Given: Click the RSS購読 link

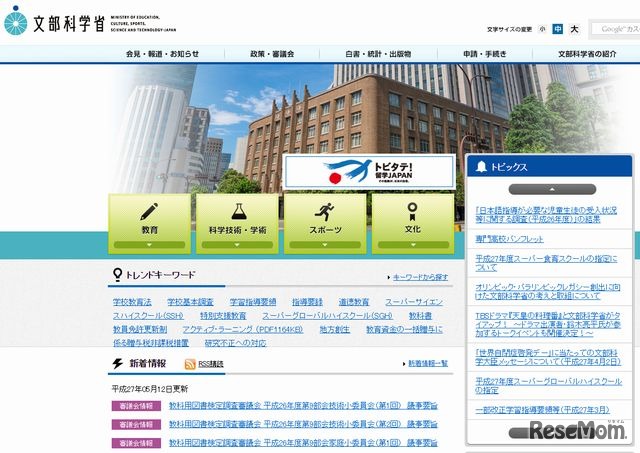Looking at the screenshot, I should [x=211, y=364].
